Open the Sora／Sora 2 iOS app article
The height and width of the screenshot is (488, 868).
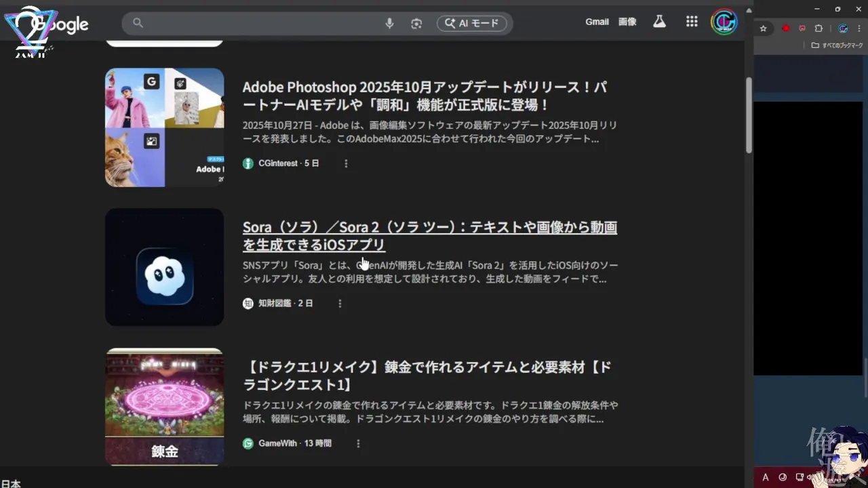pyautogui.click(x=430, y=236)
